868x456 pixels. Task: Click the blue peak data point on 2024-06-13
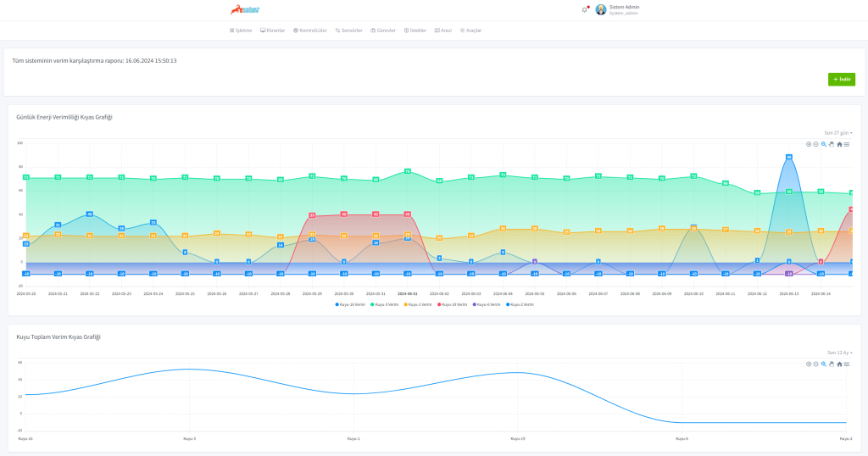[x=788, y=157]
